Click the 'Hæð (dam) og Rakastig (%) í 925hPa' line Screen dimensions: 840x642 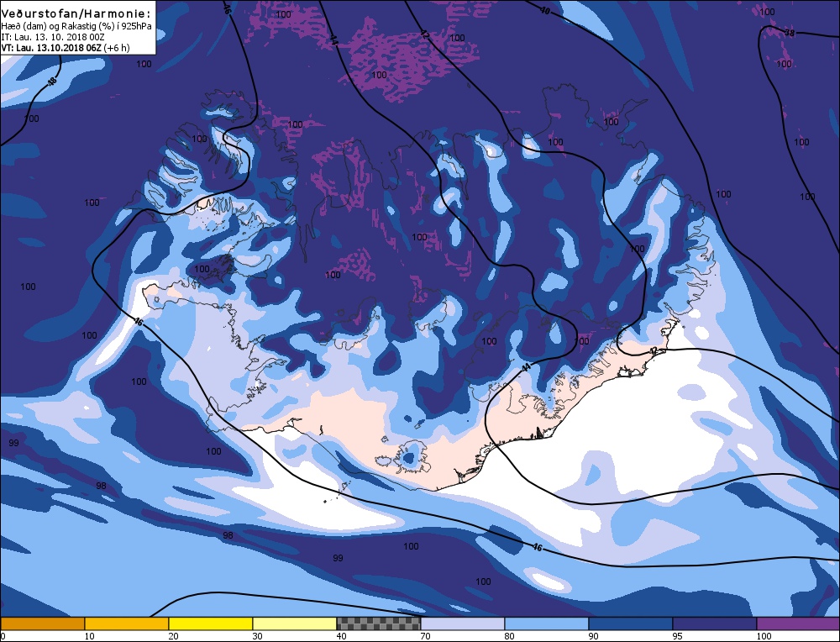(76, 26)
